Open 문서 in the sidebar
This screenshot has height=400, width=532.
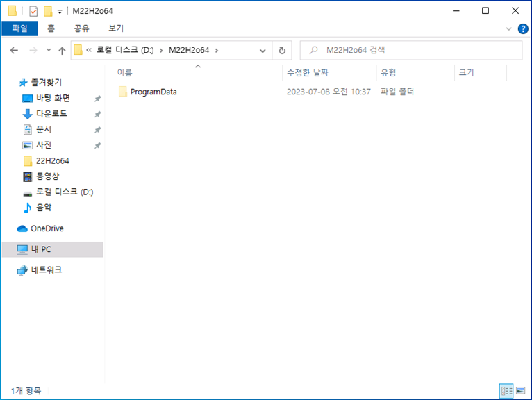click(44, 129)
